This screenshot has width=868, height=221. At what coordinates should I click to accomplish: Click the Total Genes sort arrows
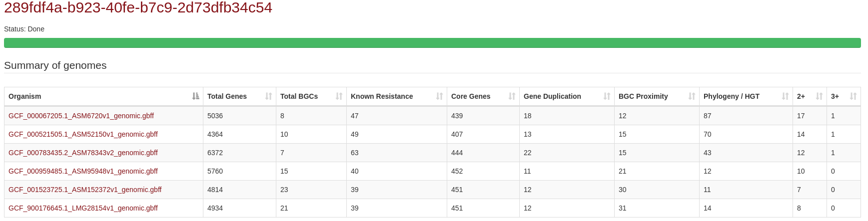click(x=269, y=96)
